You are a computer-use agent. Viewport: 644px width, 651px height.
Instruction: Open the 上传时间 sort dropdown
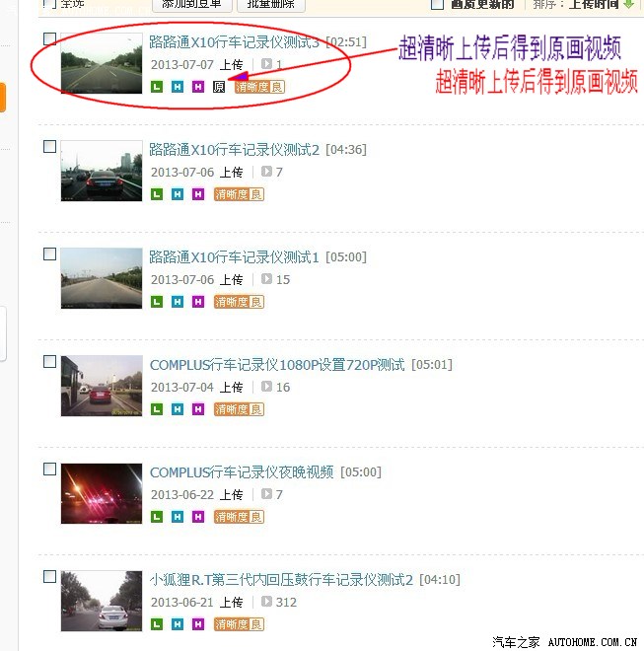pyautogui.click(x=594, y=4)
